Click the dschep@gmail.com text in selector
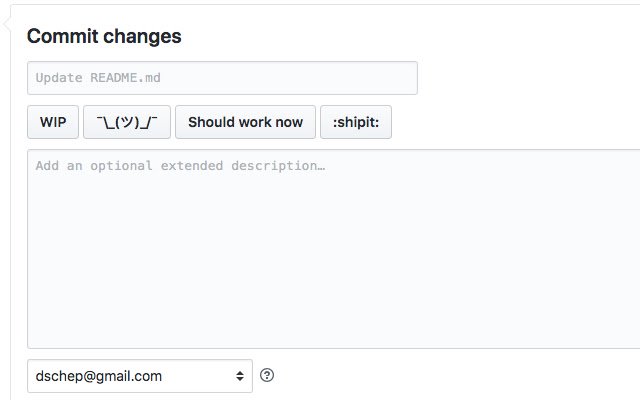 pyautogui.click(x=98, y=376)
